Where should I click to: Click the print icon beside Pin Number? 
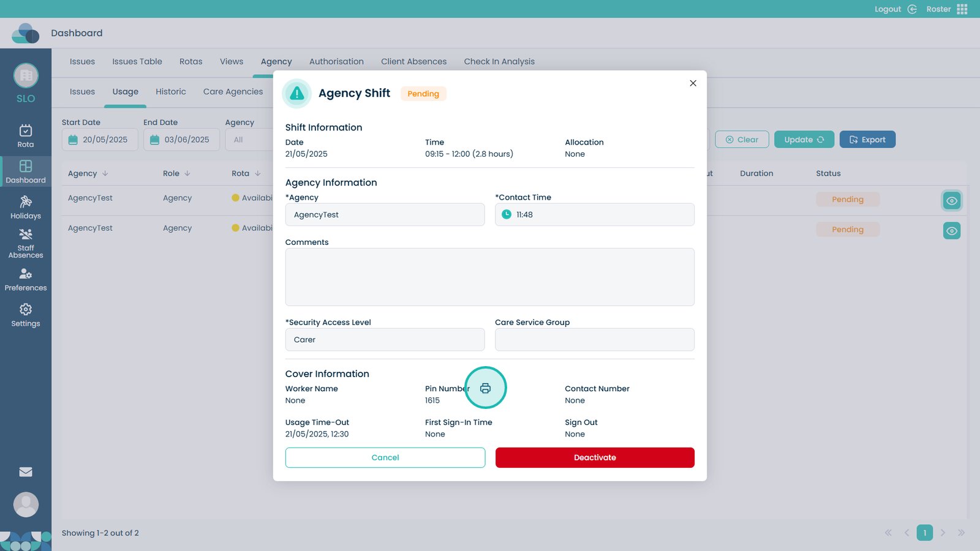point(485,388)
